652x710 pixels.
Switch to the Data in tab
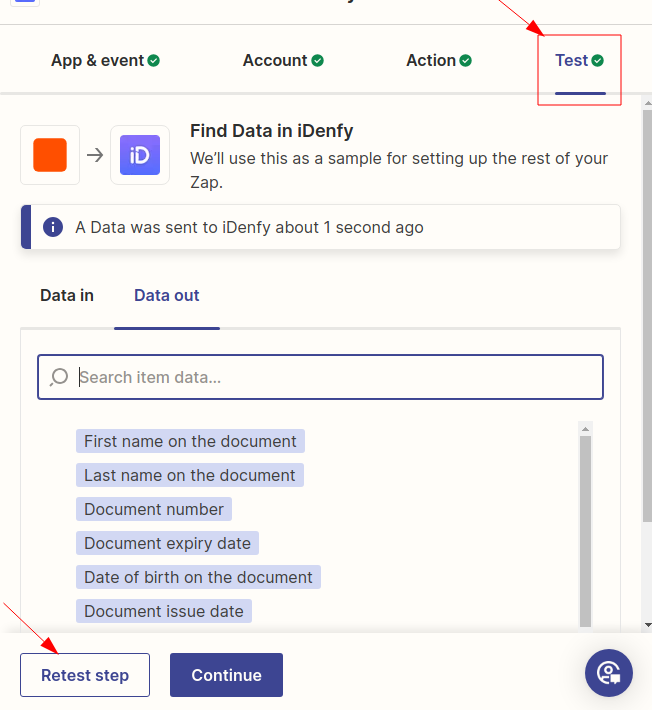(x=67, y=295)
